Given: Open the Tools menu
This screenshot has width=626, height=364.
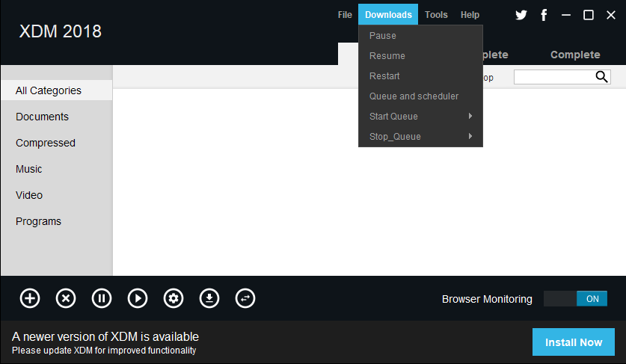Looking at the screenshot, I should click(x=436, y=15).
